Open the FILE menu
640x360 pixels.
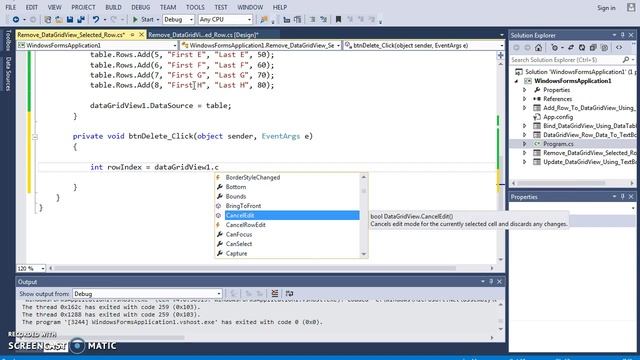point(11,7)
